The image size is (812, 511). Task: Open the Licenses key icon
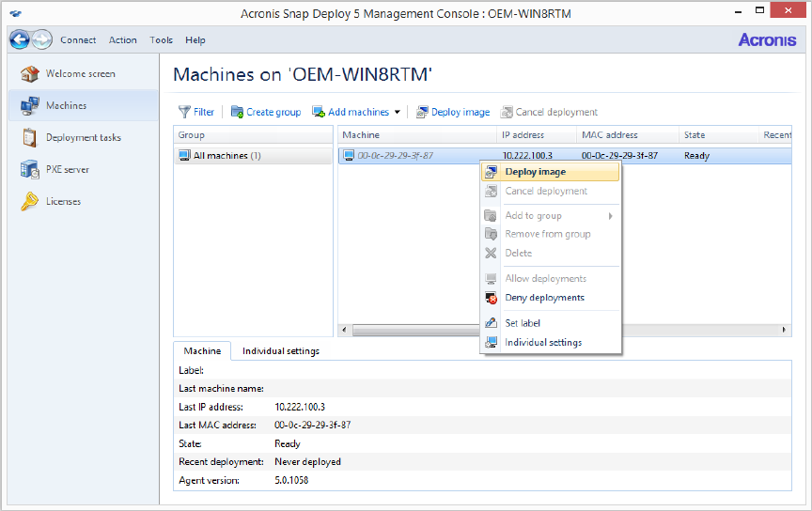(x=29, y=201)
